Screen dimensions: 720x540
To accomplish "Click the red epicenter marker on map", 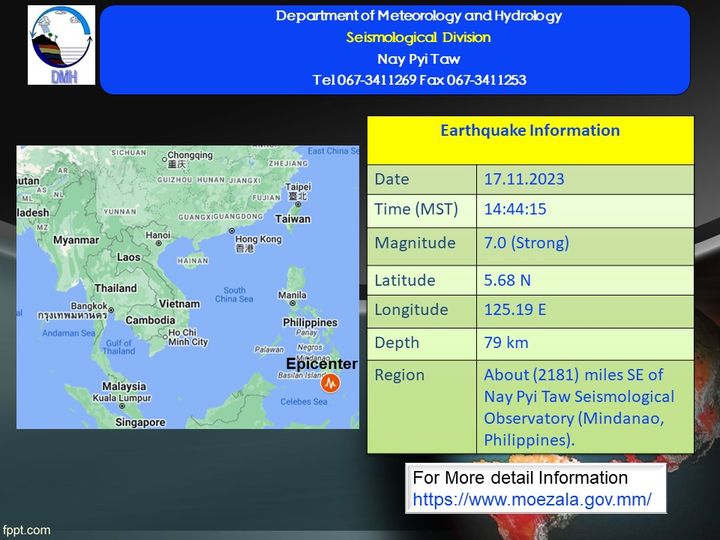I will point(333,383).
